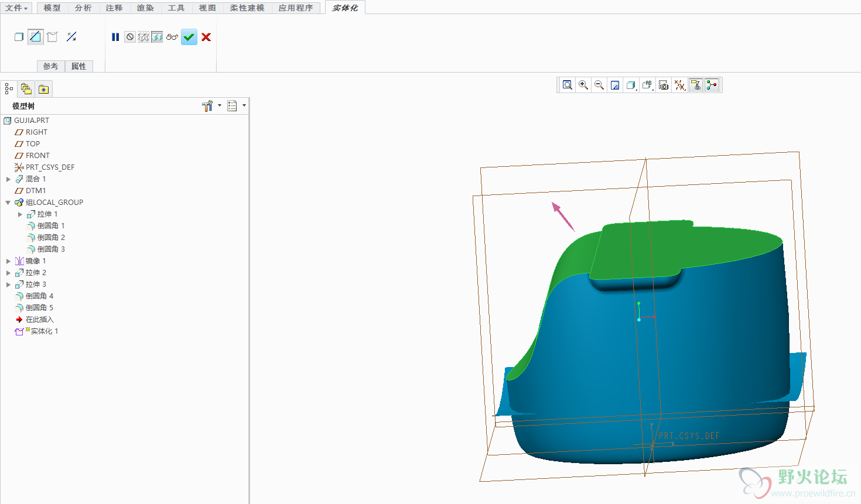Switch to the 模型 ribbon tab
This screenshot has height=504, width=861.
(x=52, y=8)
